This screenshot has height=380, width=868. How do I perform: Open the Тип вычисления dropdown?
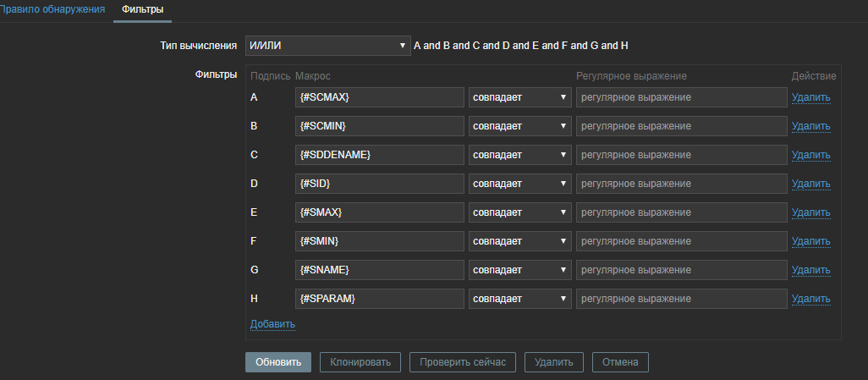point(327,45)
